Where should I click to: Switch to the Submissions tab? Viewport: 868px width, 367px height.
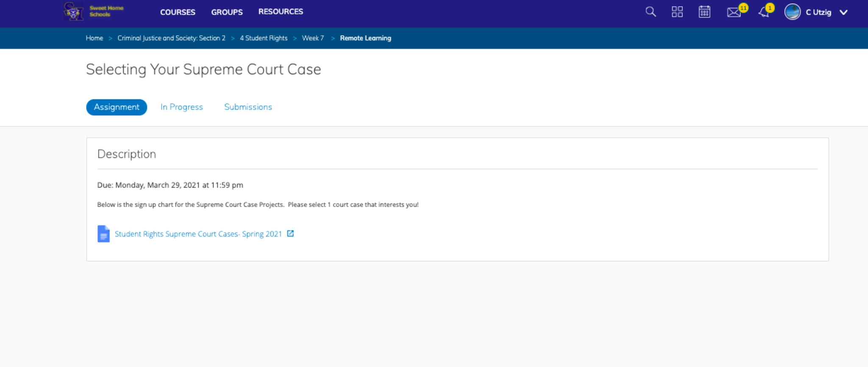point(248,107)
